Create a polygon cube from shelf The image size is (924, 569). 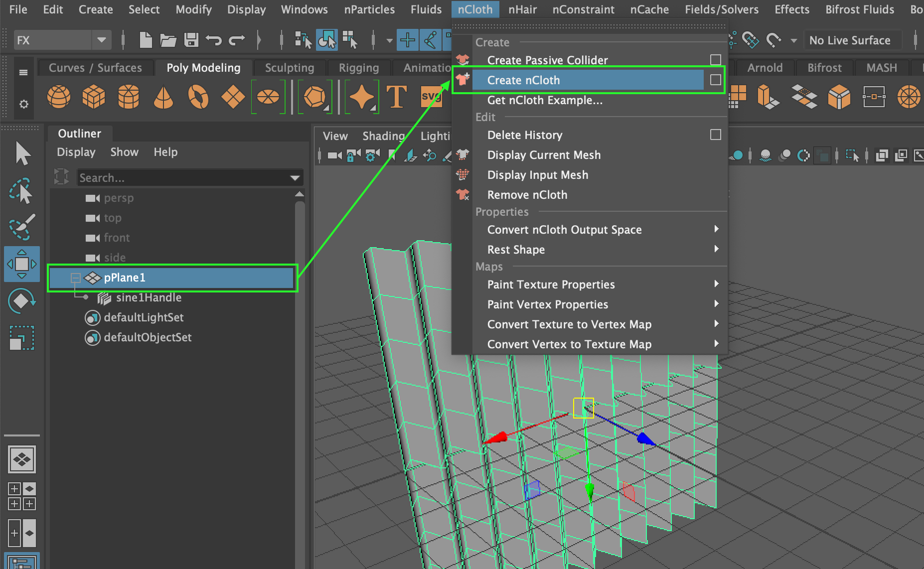[x=94, y=97]
